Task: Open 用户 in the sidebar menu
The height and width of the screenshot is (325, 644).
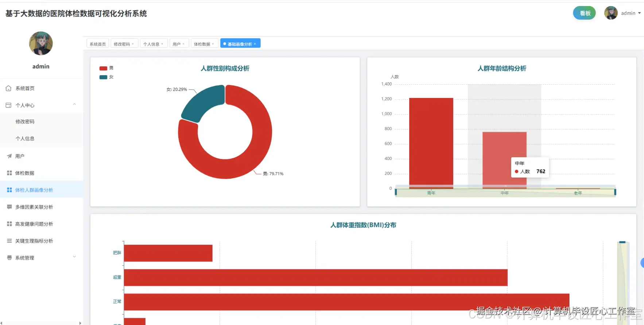Action: (x=42, y=156)
